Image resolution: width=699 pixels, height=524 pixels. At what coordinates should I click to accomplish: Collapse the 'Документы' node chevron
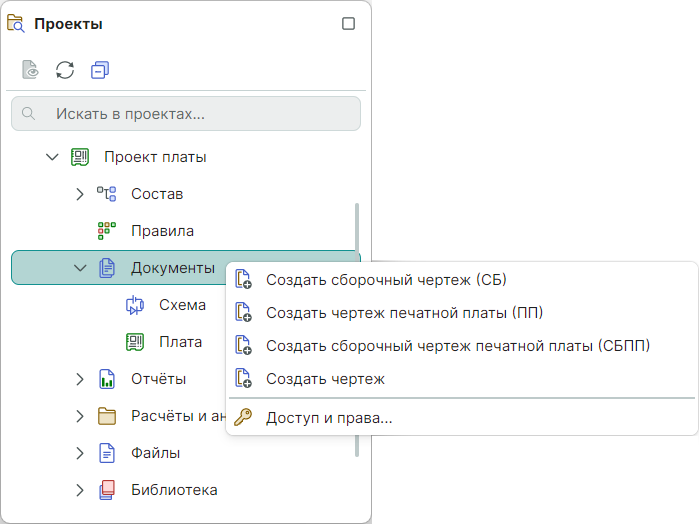80,268
